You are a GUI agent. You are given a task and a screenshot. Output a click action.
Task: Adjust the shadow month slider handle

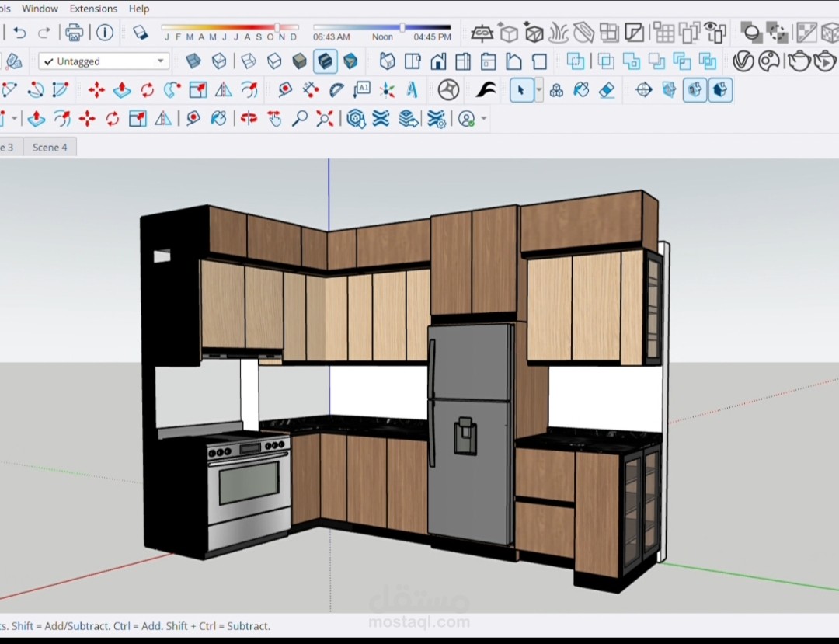[x=277, y=26]
